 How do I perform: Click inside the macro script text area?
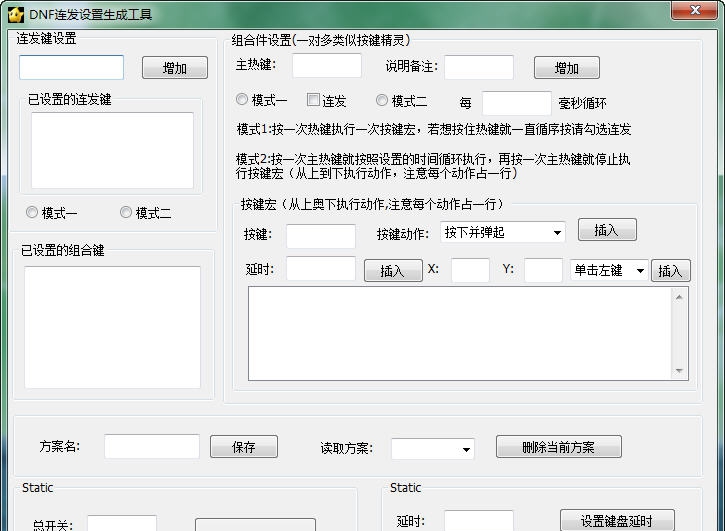pyautogui.click(x=460, y=333)
